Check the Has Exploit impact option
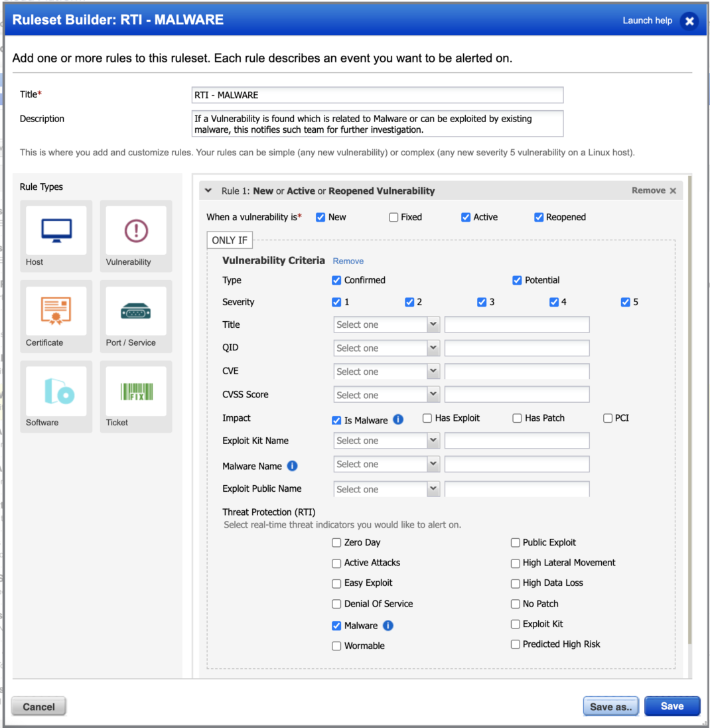 tap(427, 418)
